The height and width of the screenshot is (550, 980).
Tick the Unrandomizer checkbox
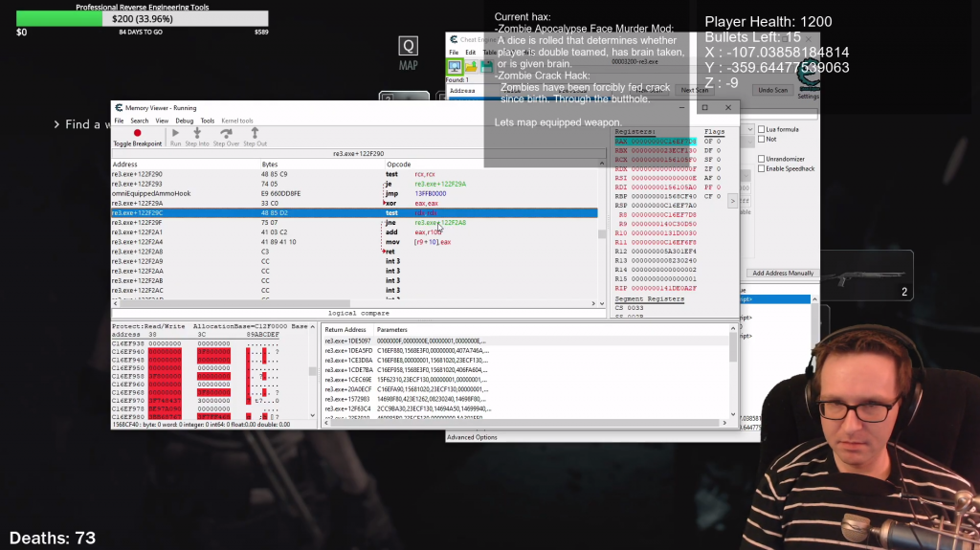tap(762, 158)
